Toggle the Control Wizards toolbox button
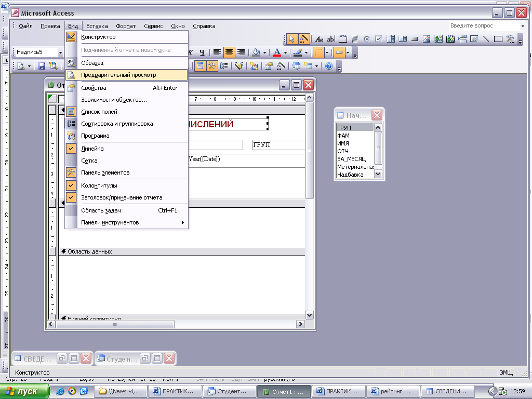The width and height of the screenshot is (532, 399). 303,39
